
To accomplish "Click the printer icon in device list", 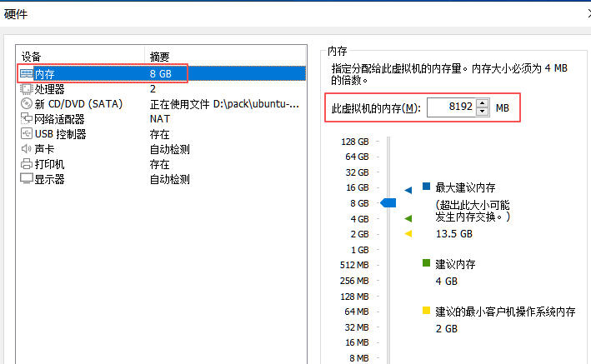I will tap(26, 164).
